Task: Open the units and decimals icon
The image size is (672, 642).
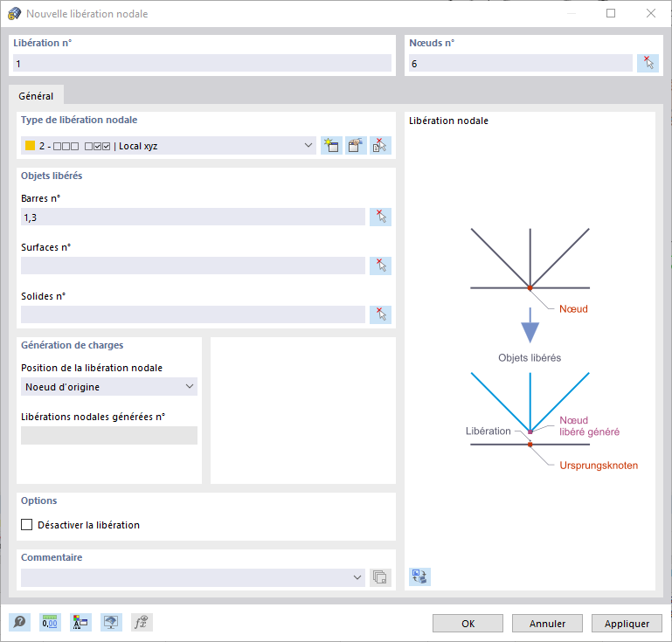Action: click(x=50, y=622)
